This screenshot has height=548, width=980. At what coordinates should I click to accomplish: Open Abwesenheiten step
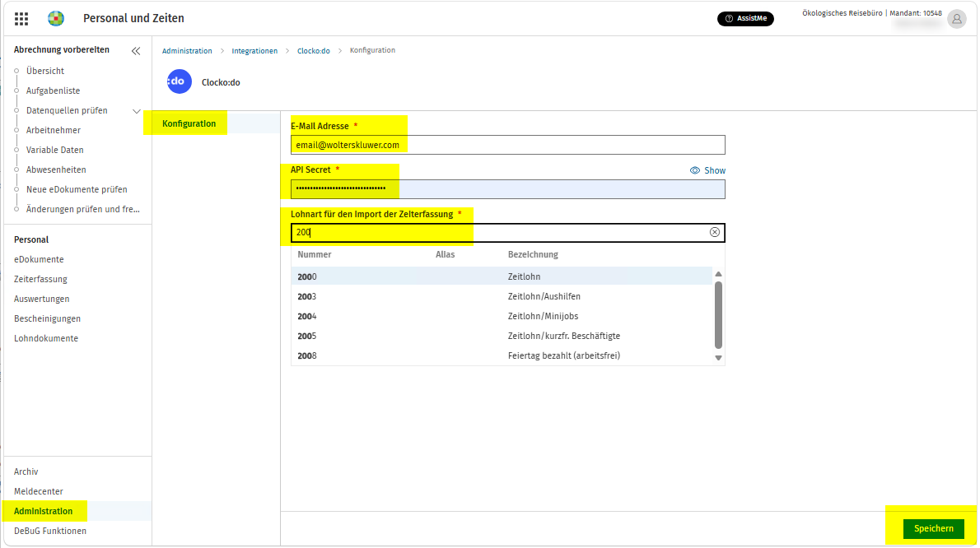[x=56, y=170]
